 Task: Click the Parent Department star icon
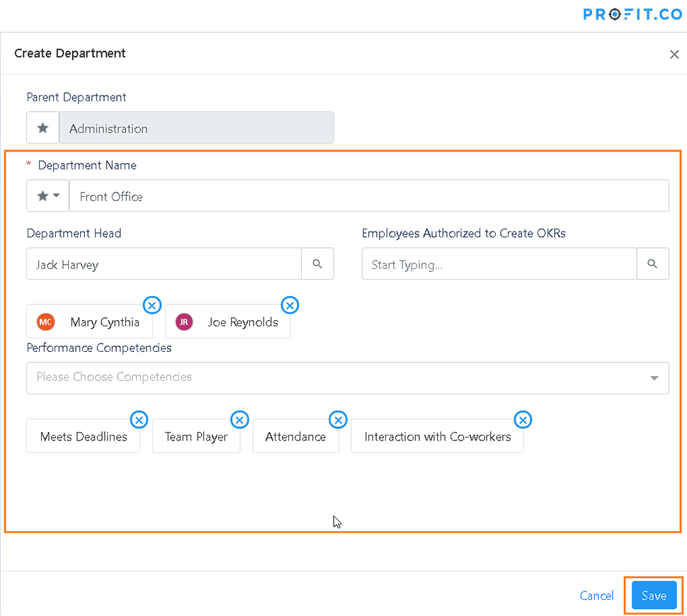click(x=42, y=128)
